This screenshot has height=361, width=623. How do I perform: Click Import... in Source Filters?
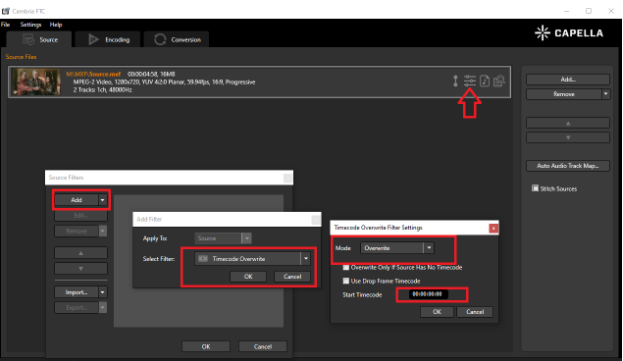[76, 292]
